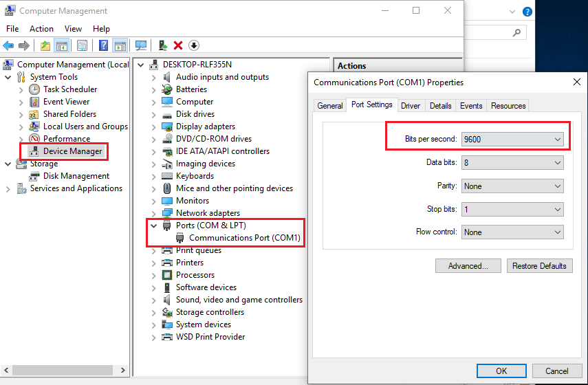Click the black down-arrow disable device icon

tap(194, 45)
